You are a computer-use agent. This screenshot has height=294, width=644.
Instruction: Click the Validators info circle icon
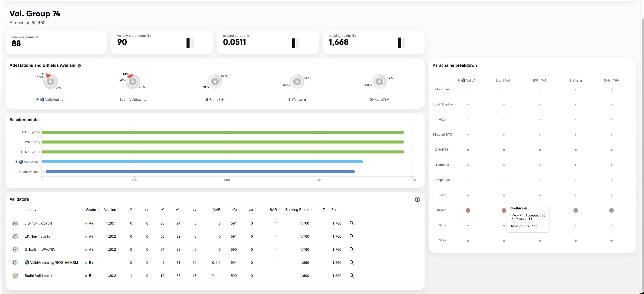(417, 199)
